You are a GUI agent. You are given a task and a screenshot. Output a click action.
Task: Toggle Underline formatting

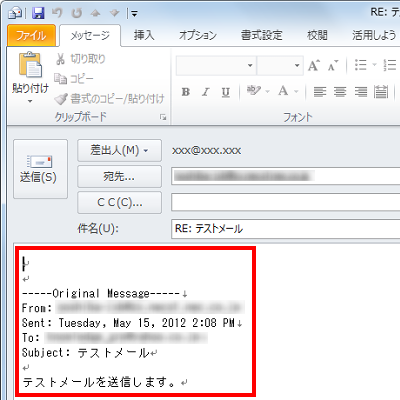pyautogui.click(x=226, y=92)
